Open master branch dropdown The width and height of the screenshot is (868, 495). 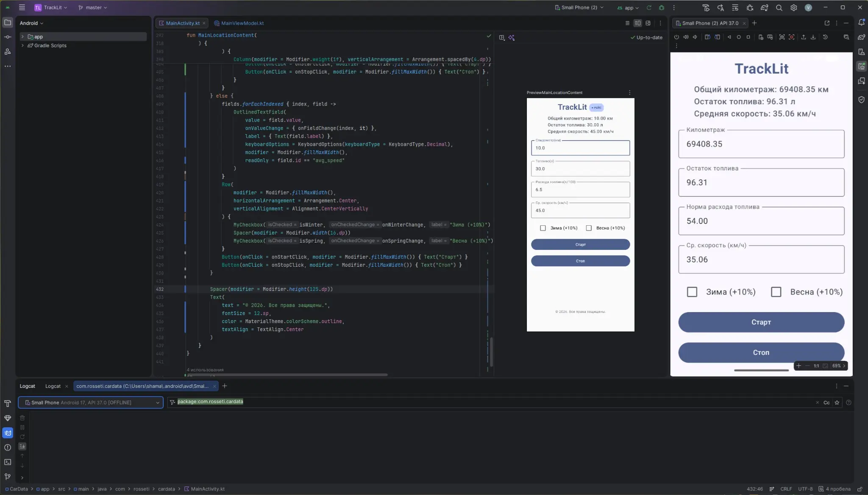[93, 8]
